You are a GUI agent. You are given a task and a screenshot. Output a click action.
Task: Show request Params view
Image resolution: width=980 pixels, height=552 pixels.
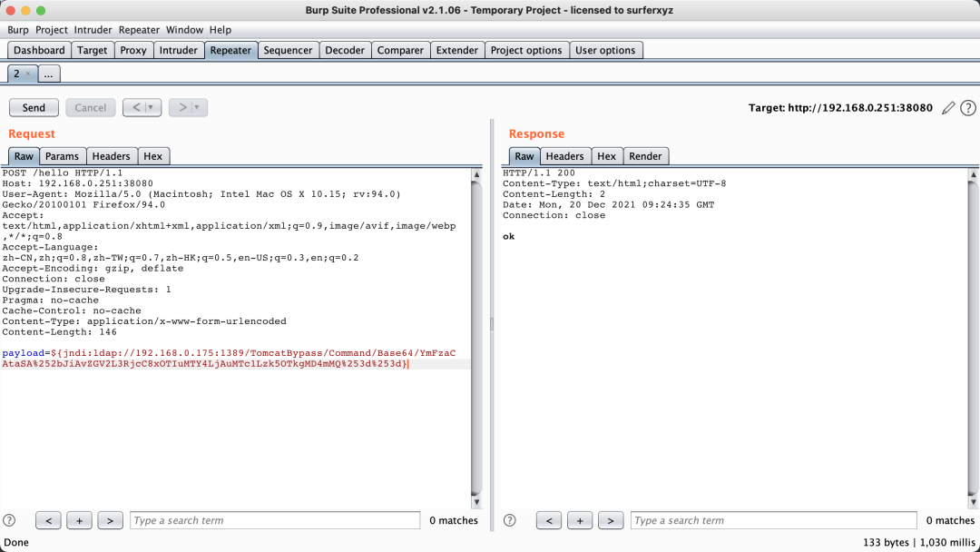click(62, 156)
